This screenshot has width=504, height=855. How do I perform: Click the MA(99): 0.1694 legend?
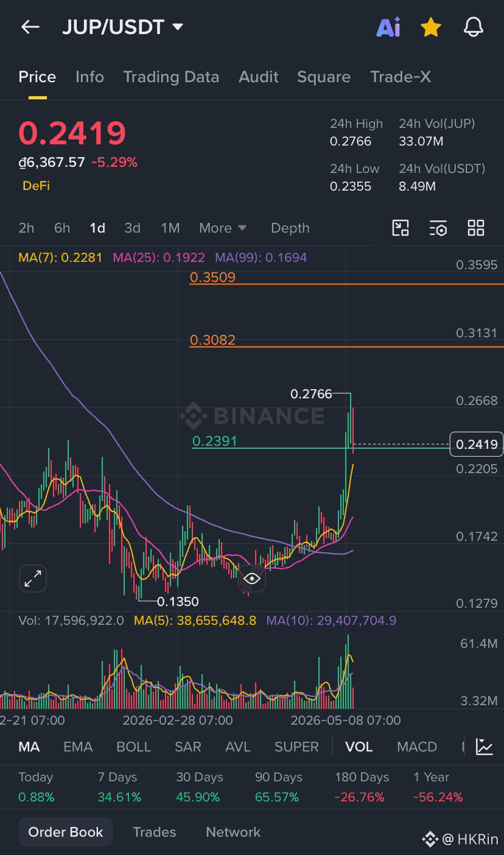tap(261, 258)
